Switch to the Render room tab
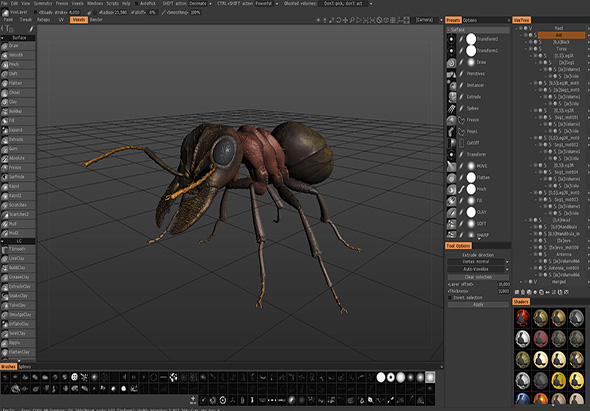 (96, 20)
